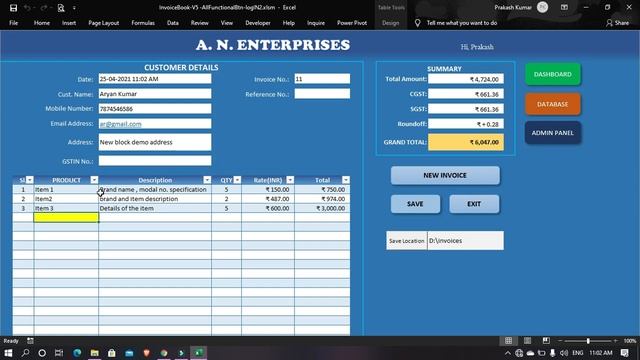Click the ADMIN PANEL button
The height and width of the screenshot is (360, 640).
[x=553, y=133]
